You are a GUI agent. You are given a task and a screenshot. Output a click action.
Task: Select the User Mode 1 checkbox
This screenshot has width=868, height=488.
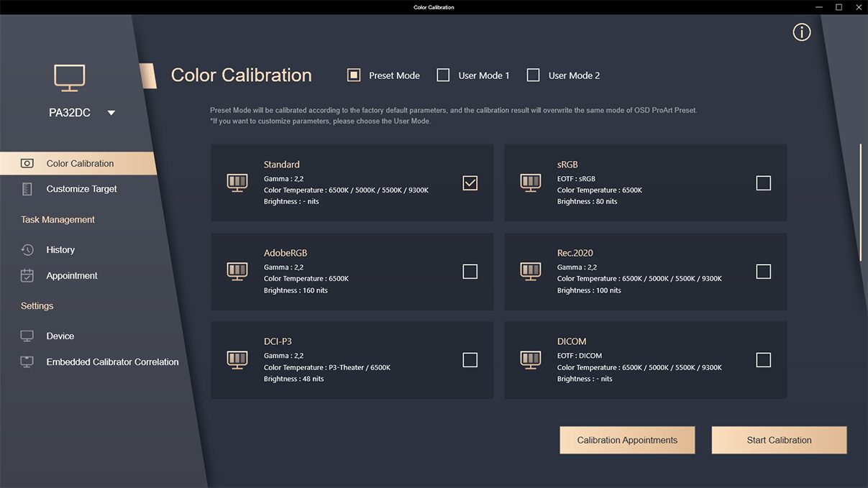443,75
